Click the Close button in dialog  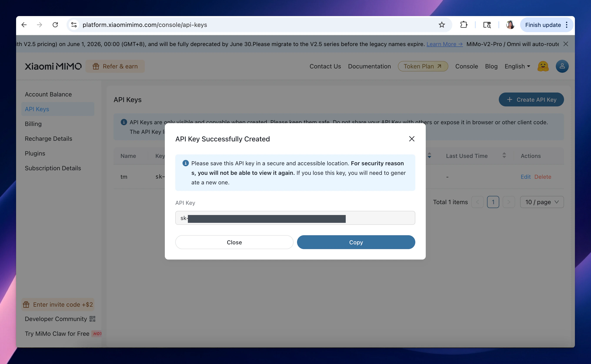[234, 242]
